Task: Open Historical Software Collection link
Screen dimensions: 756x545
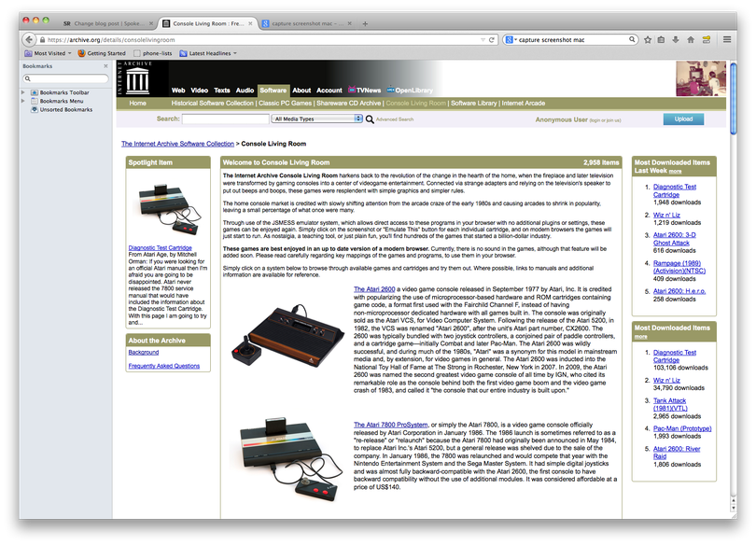Action: pos(212,104)
